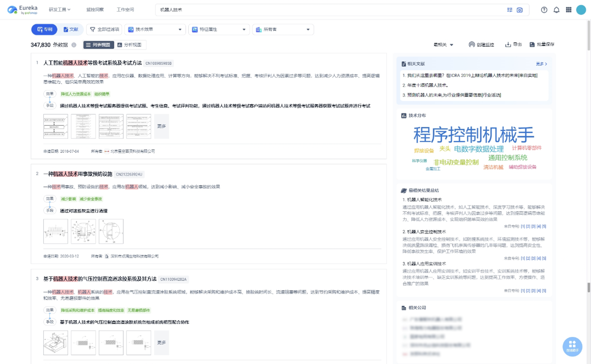Viewport: 591px width, 364px height.
Task: Click the info icon beside the result count
Action: click(x=74, y=45)
